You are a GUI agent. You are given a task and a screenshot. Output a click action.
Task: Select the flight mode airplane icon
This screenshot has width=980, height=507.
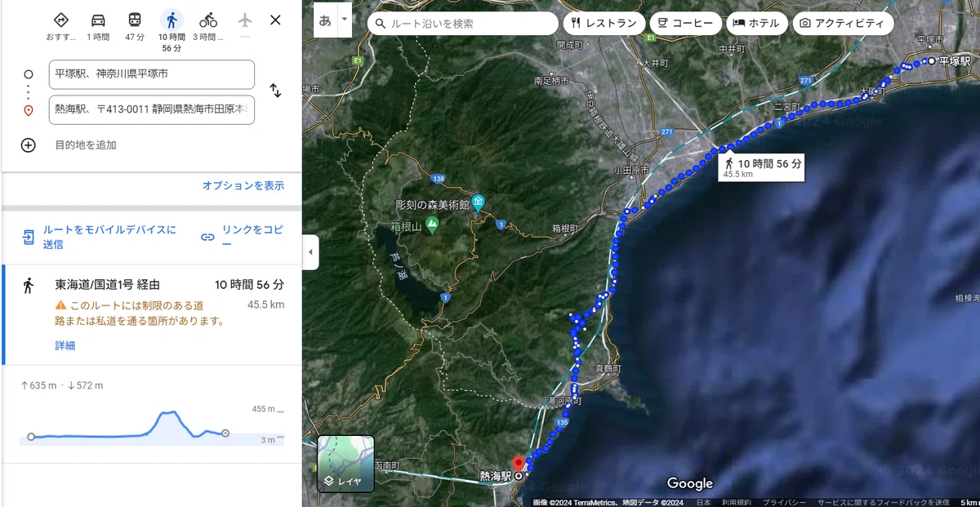[245, 20]
